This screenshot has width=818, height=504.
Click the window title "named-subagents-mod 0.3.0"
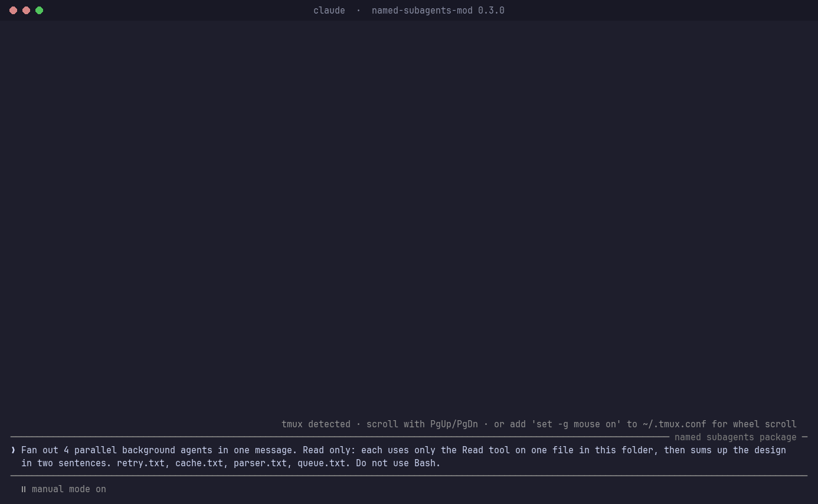point(438,11)
